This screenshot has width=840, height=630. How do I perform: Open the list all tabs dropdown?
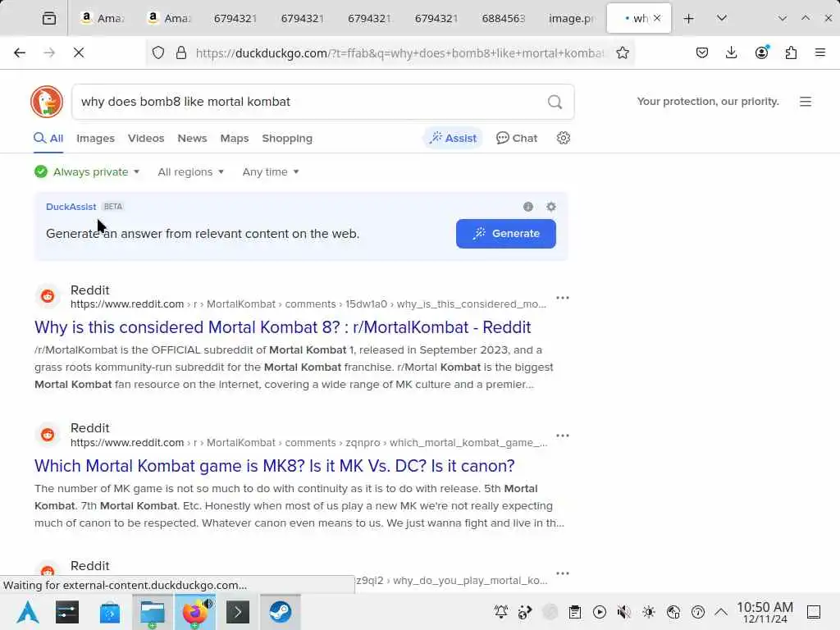tap(722, 19)
